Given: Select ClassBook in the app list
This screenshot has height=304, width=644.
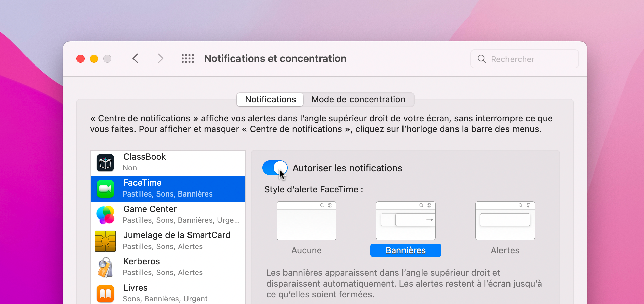Looking at the screenshot, I should click(168, 163).
